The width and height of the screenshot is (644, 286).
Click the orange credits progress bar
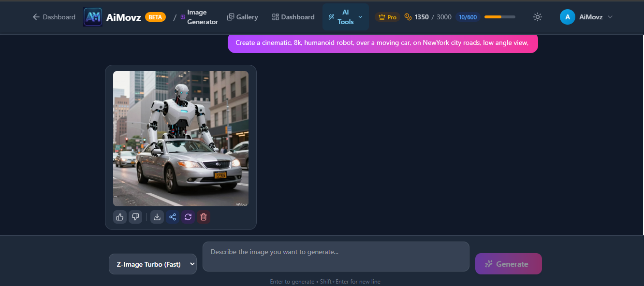point(499,16)
